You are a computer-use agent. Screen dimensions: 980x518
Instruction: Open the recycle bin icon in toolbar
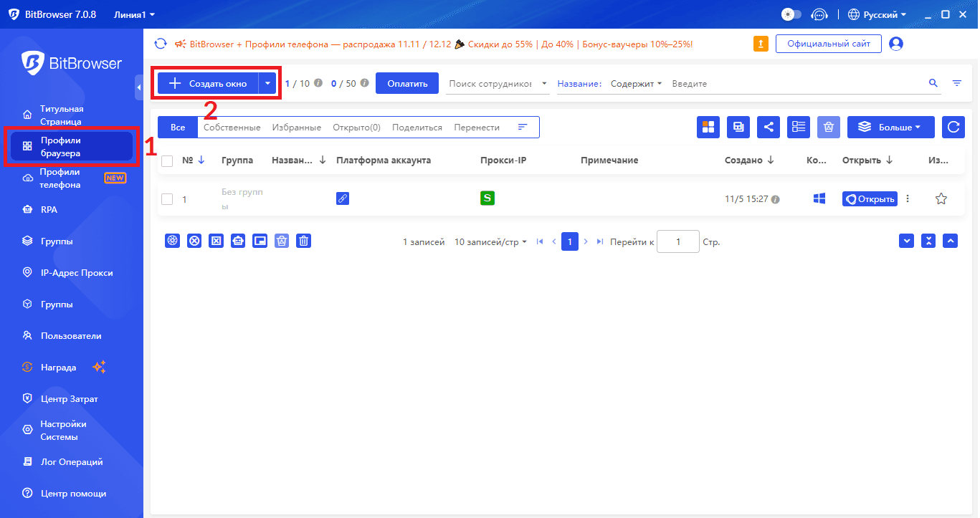coord(829,127)
